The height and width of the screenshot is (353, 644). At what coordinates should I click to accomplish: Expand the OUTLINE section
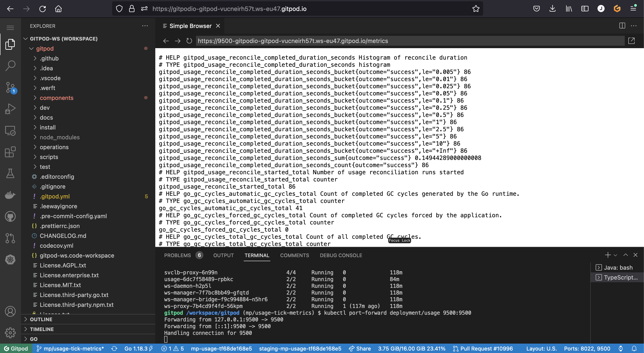tap(41, 319)
